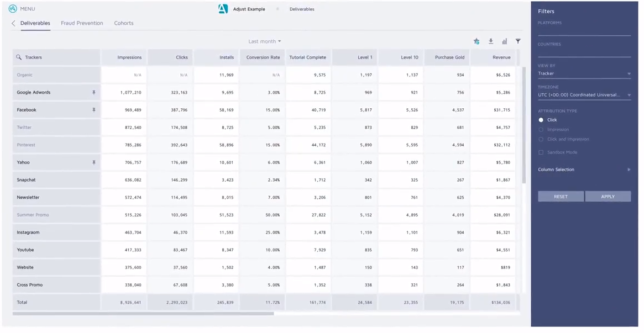Image resolution: width=644 pixels, height=333 pixels.
Task: Click the pin icon on Yahoo row
Action: pos(93,162)
